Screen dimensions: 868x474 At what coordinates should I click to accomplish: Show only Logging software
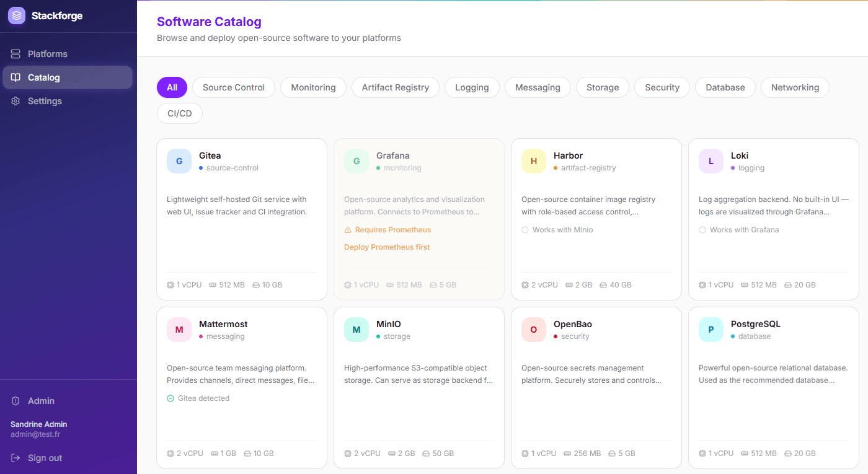click(x=472, y=87)
